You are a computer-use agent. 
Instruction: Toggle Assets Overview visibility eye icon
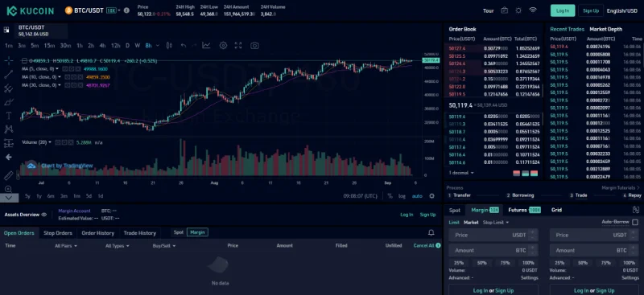point(44,215)
